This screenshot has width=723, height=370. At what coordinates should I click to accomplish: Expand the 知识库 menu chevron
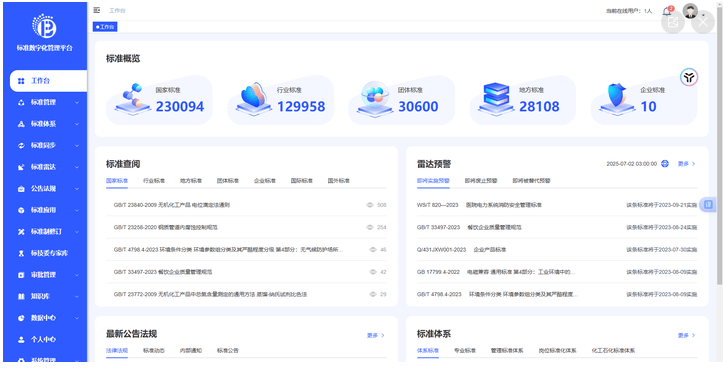tap(77, 296)
